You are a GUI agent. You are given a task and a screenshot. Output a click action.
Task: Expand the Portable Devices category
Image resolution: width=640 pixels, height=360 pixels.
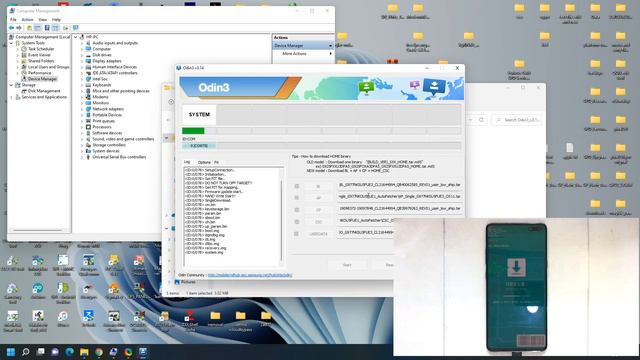pyautogui.click(x=82, y=115)
